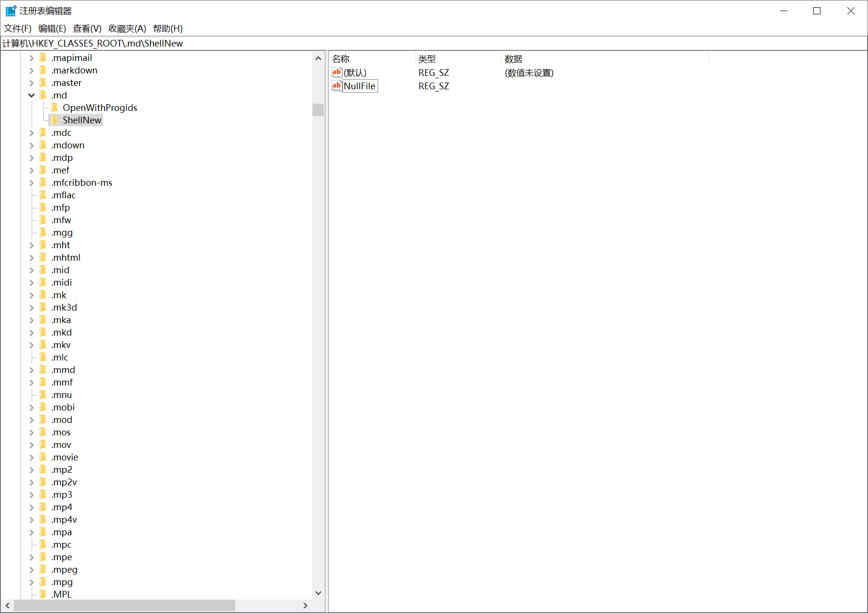Click the address bar path field
This screenshot has height=613, width=868.
(192, 43)
